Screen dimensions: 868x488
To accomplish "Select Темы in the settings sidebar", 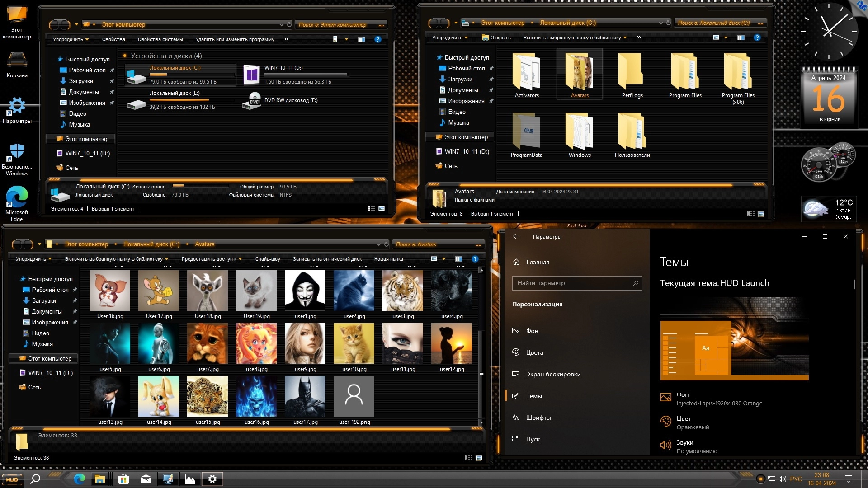I will 534,396.
